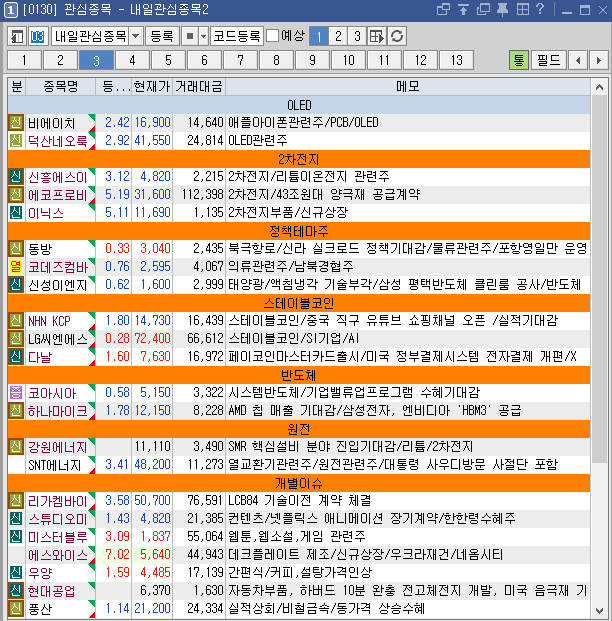Switch to watchlist tab 7
Viewport: 612px width, 621px height.
click(240, 60)
